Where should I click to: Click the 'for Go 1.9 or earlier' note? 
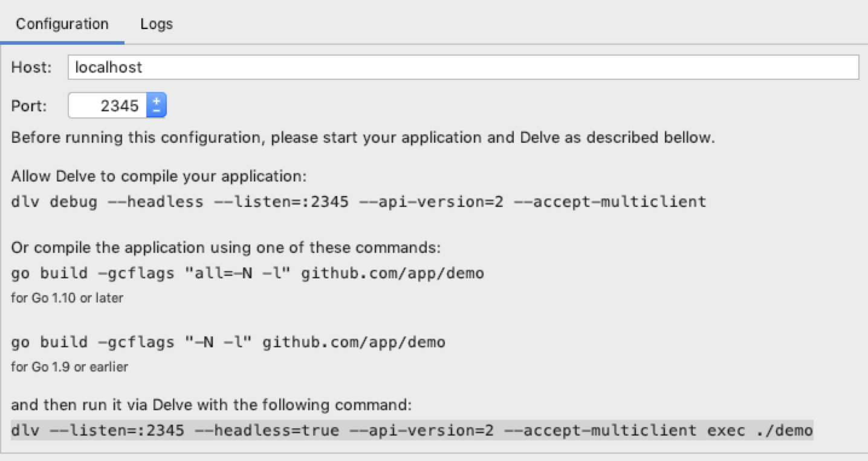pyautogui.click(x=70, y=367)
